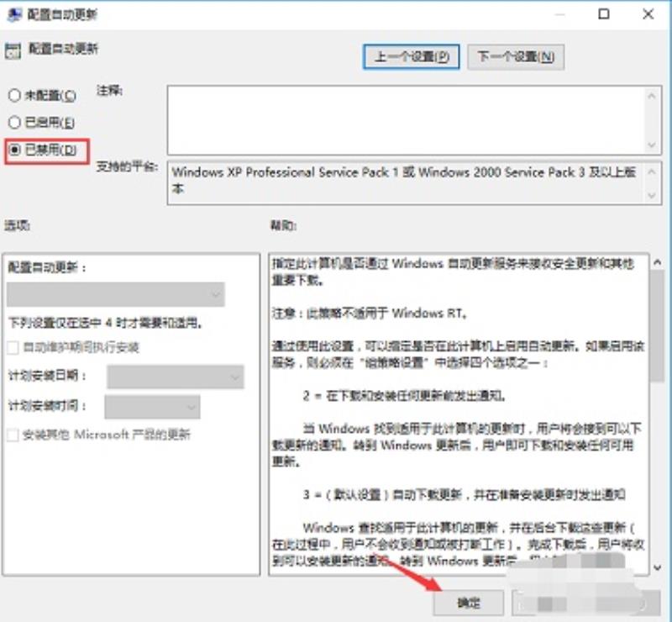672x622 pixels.
Task: Open the 配置自动更新 dropdown
Action: pyautogui.click(x=116, y=294)
